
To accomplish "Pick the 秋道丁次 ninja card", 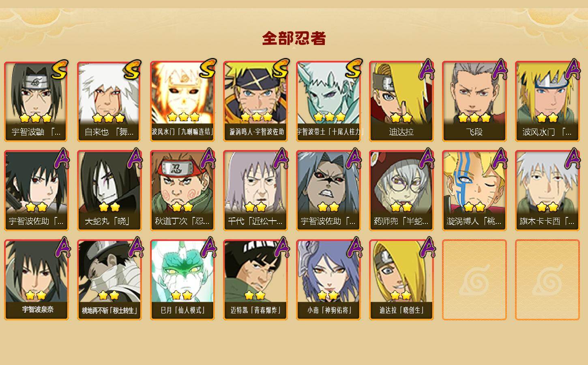I will 182,191.
